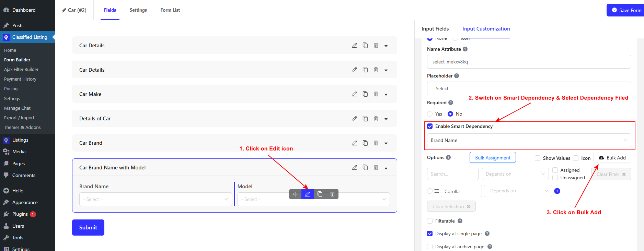
Task: Open the Brand Name dependency dropdown
Action: click(x=529, y=140)
